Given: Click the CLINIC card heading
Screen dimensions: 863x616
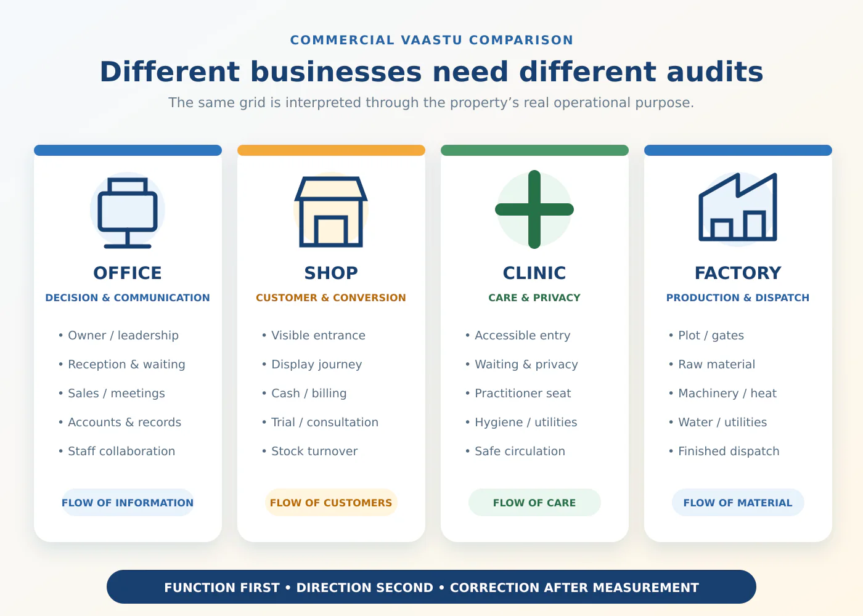Looking at the screenshot, I should click(534, 273).
